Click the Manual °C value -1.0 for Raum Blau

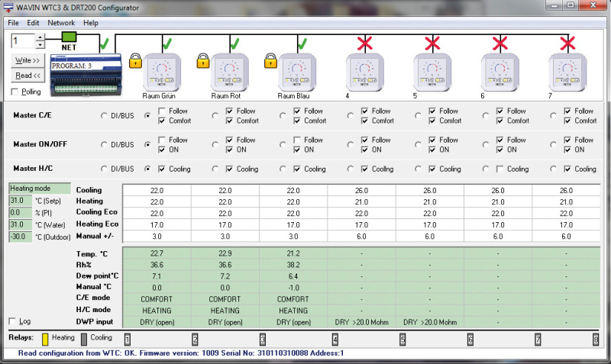point(293,288)
